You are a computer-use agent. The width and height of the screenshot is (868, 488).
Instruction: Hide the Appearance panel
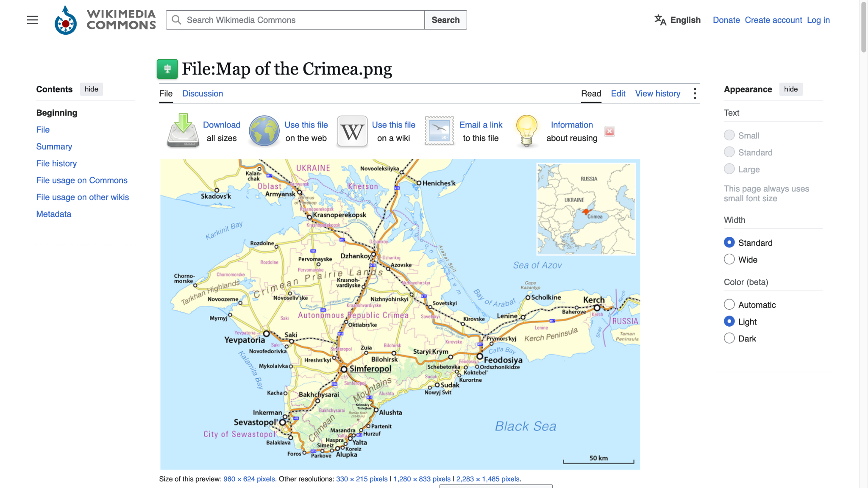pos(791,89)
